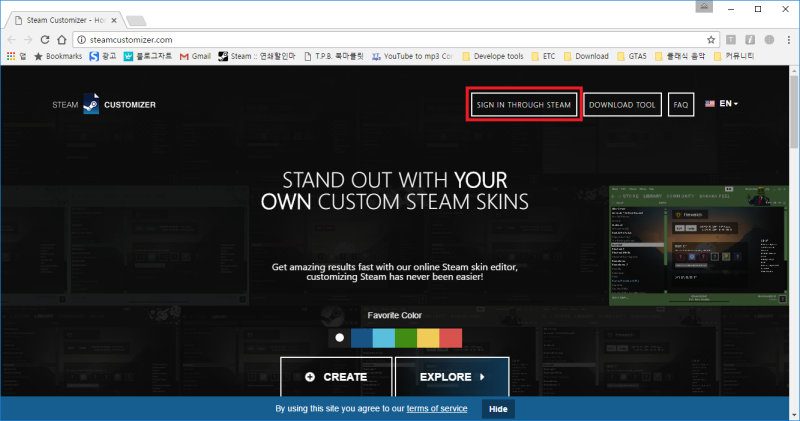Open the ETC bookmark folder
Screen dimensions: 800x421
tap(543, 56)
